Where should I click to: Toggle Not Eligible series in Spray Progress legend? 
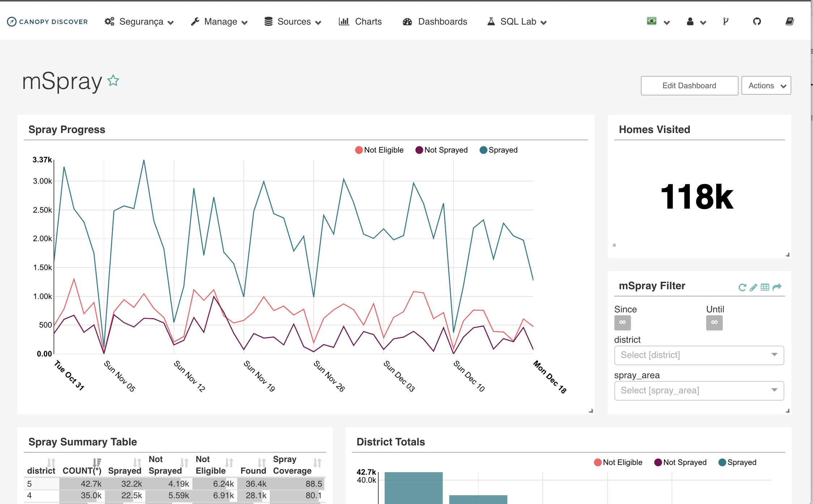point(379,150)
